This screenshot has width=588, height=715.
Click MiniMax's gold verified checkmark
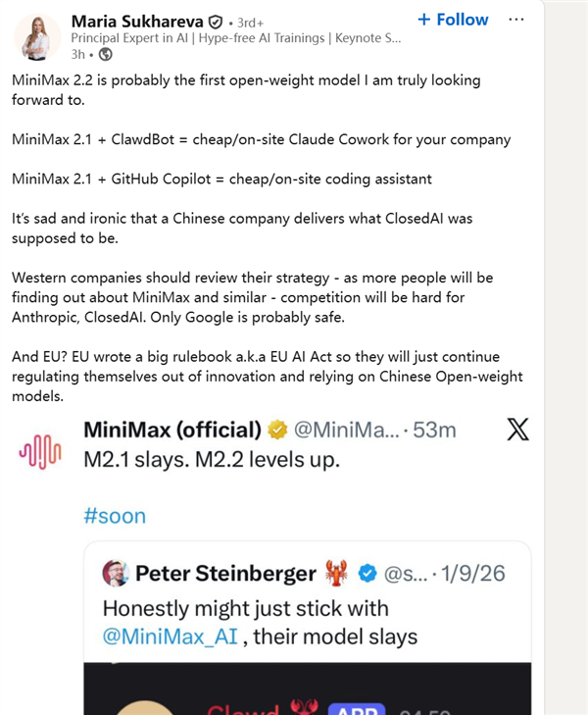[278, 430]
